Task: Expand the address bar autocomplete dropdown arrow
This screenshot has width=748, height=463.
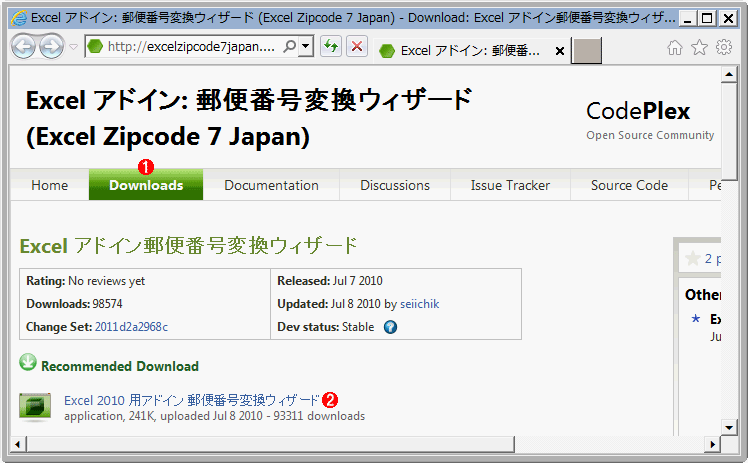Action: (306, 46)
